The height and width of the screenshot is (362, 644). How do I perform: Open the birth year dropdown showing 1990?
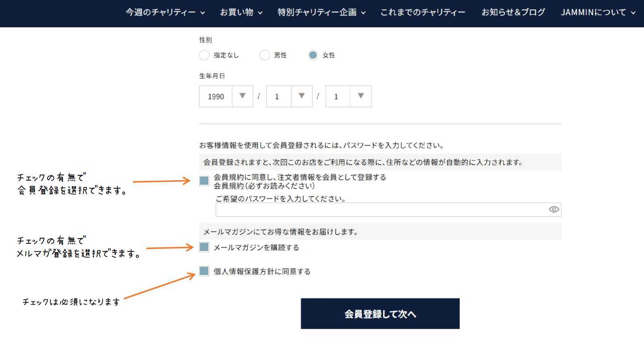coord(226,97)
